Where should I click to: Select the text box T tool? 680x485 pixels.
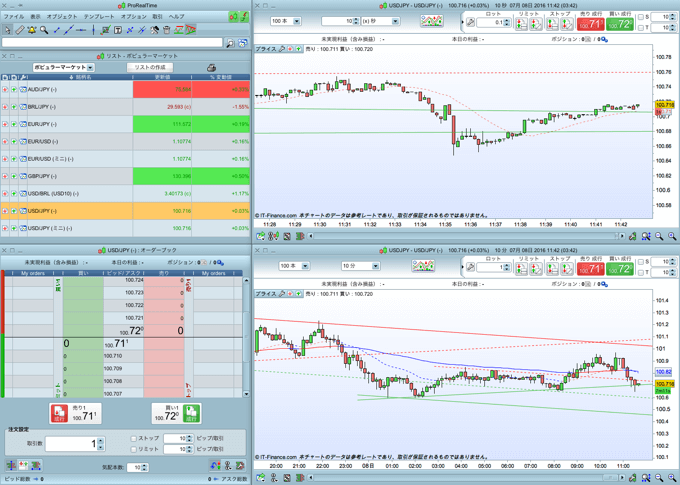(118, 30)
